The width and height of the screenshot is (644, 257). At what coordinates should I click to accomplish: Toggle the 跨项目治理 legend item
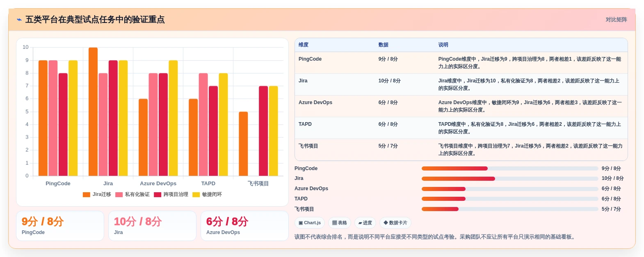[171, 195]
